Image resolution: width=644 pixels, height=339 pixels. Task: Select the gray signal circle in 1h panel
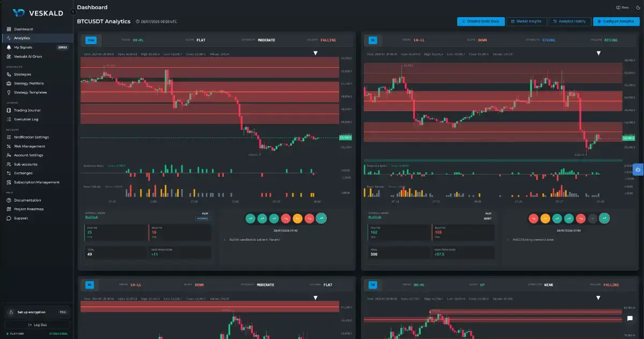(592, 218)
